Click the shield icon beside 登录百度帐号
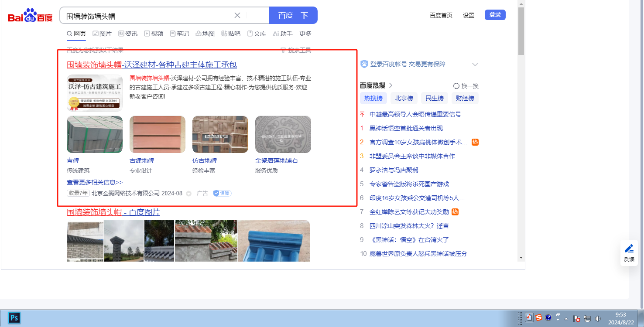644x327 pixels. coord(364,64)
